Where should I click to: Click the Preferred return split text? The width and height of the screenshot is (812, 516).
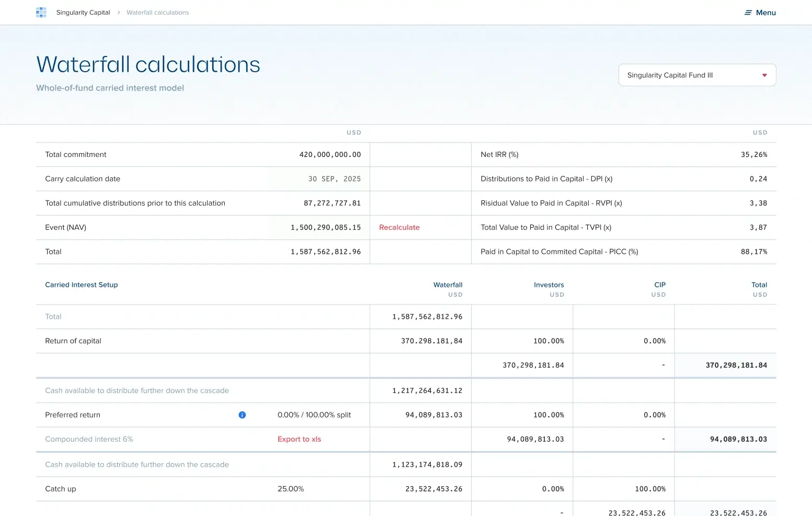tap(314, 415)
